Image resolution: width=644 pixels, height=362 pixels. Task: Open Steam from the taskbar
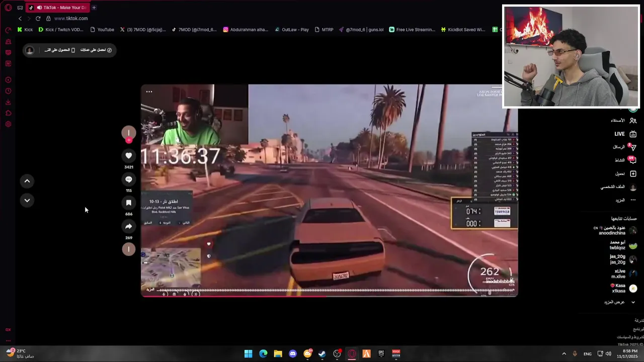[x=322, y=354]
